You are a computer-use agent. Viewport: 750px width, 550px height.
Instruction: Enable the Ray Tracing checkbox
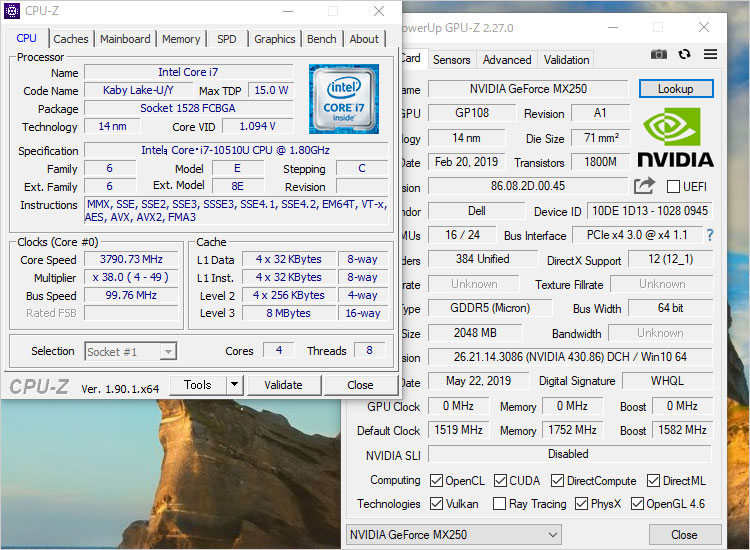[499, 504]
